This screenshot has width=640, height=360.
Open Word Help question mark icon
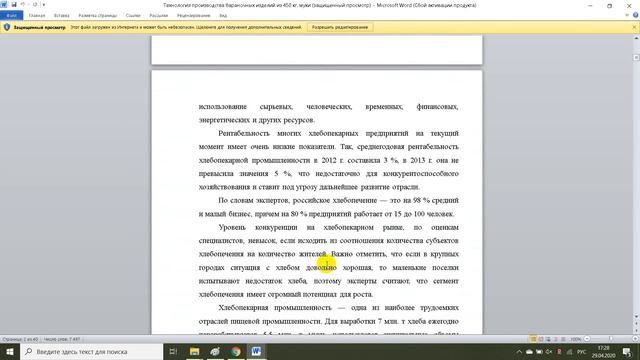(635, 15)
